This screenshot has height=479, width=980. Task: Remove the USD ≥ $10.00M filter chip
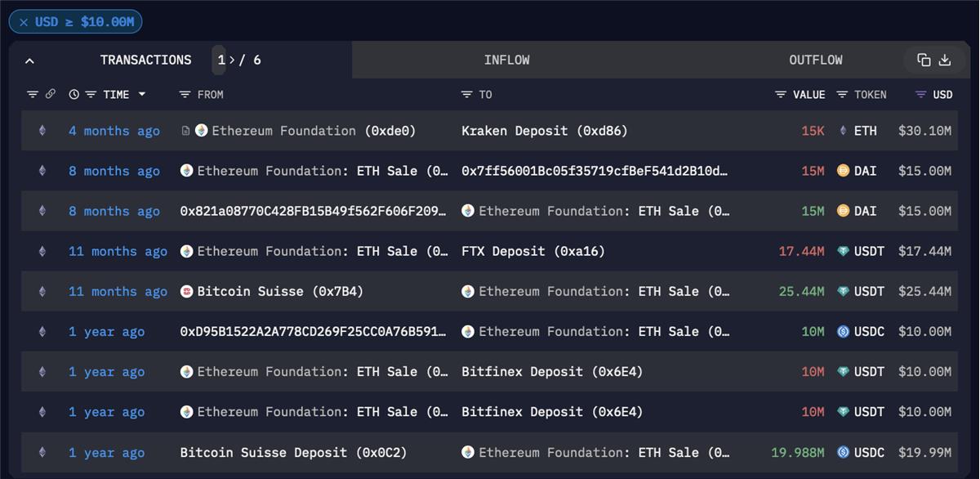(23, 22)
